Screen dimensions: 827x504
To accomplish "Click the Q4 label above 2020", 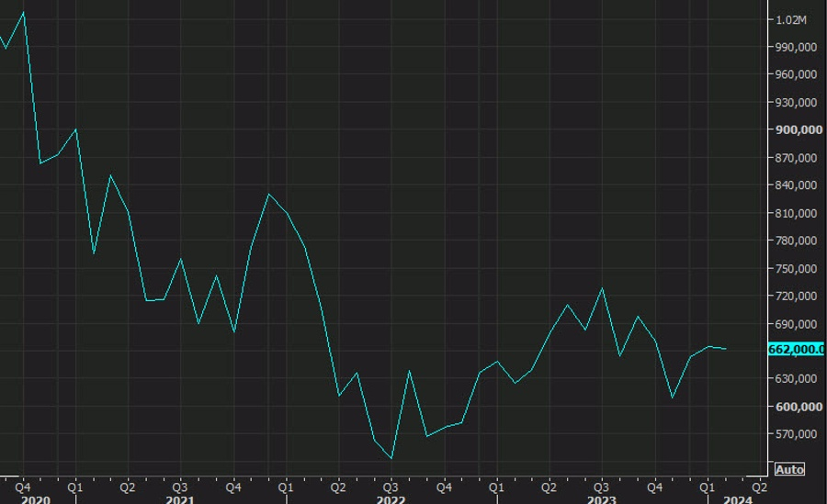I will (x=22, y=487).
